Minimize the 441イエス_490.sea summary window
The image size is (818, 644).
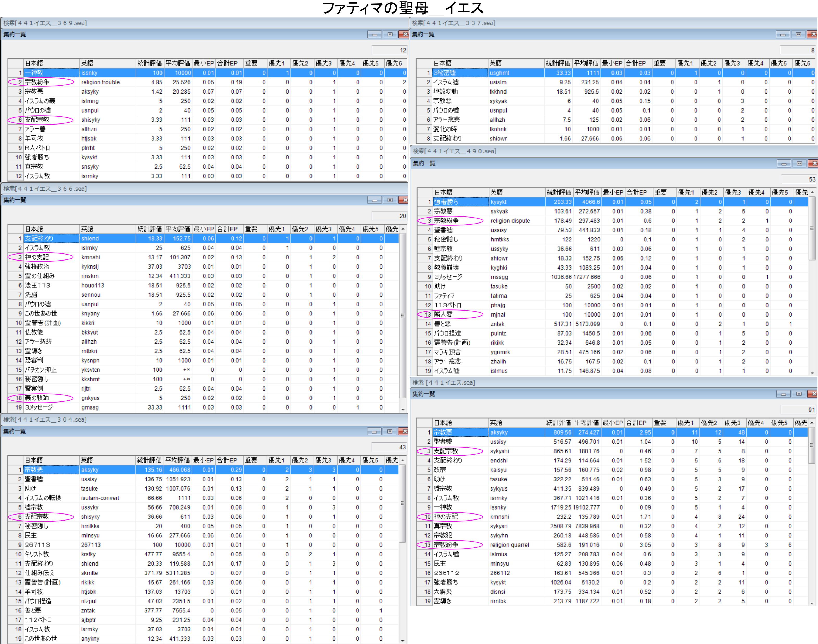click(784, 164)
